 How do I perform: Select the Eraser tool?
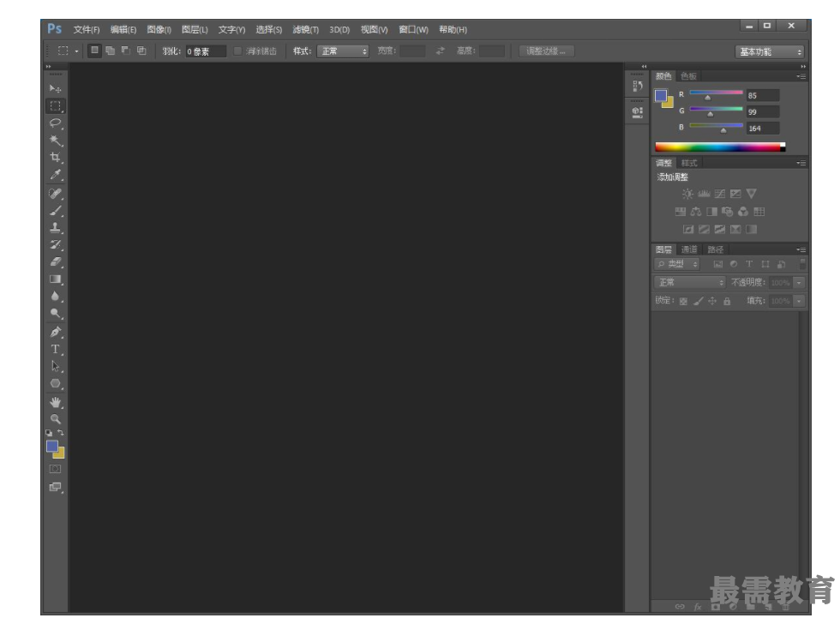[x=55, y=262]
